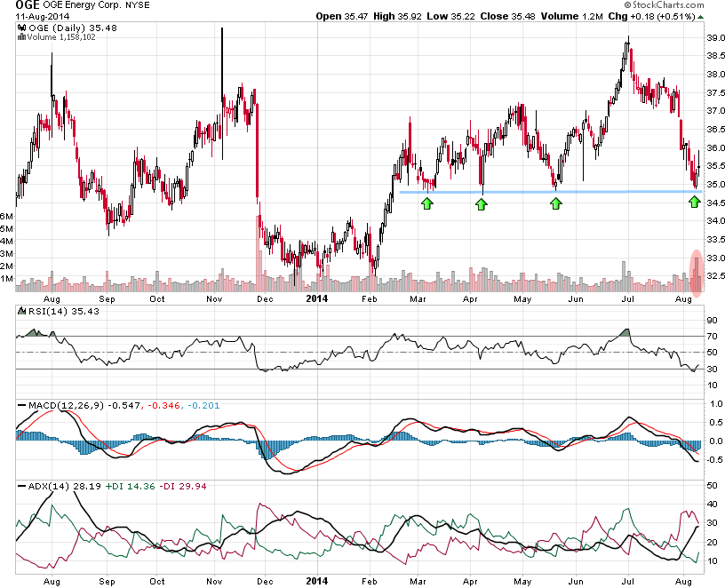Click the 'ADX(14) 28.19' label
Screen dimensions: 725x588
[65, 487]
